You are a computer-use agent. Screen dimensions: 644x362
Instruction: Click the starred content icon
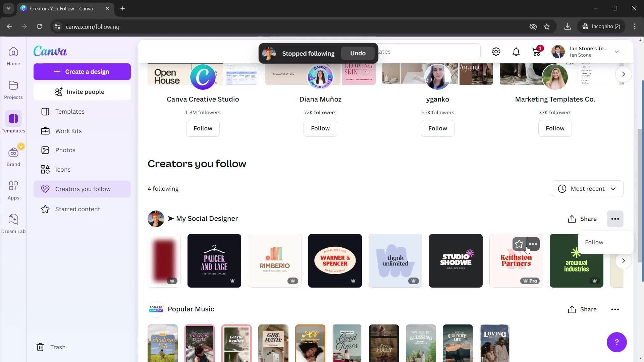pyautogui.click(x=45, y=209)
